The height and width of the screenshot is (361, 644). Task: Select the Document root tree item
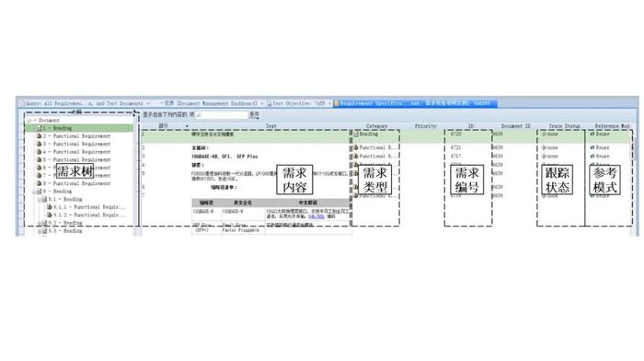[49, 121]
